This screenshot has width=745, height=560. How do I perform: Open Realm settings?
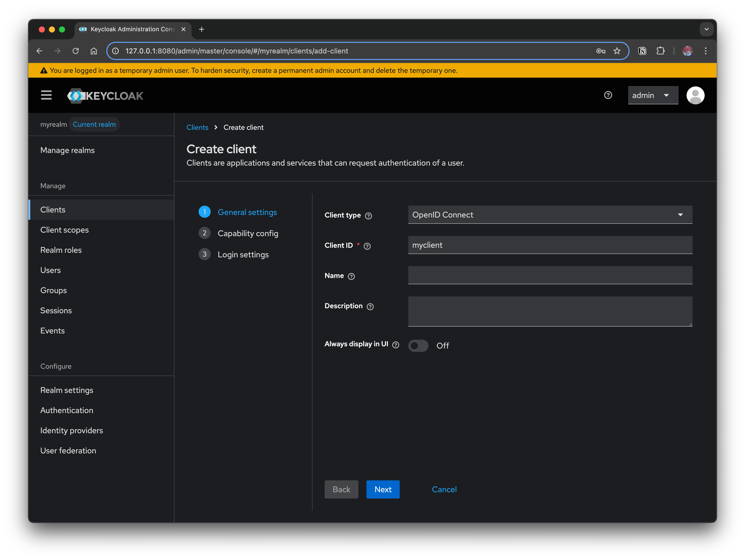pyautogui.click(x=101, y=390)
